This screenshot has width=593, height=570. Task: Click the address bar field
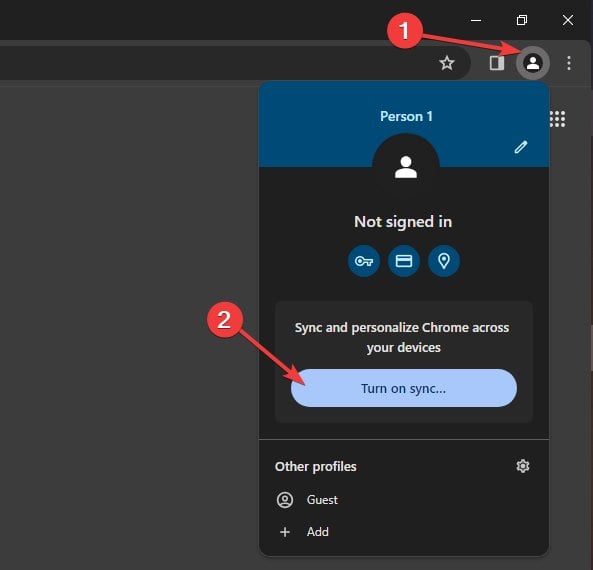tap(234, 63)
